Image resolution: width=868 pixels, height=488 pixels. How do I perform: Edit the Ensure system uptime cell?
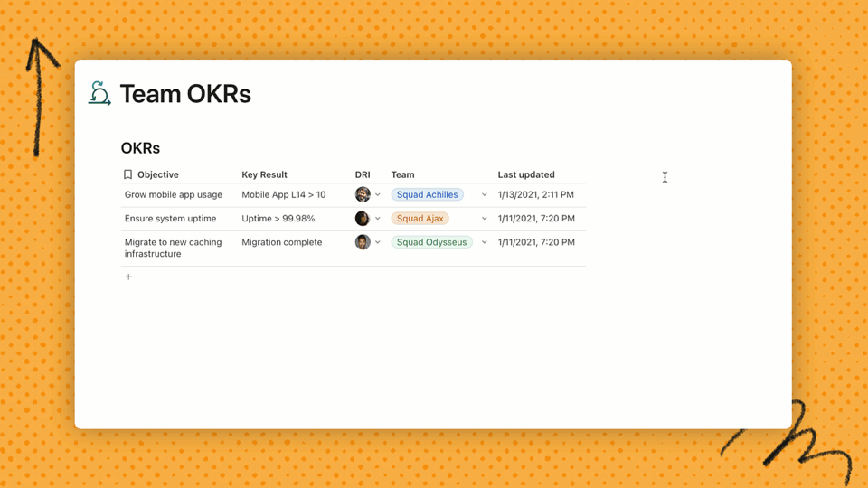pos(171,218)
